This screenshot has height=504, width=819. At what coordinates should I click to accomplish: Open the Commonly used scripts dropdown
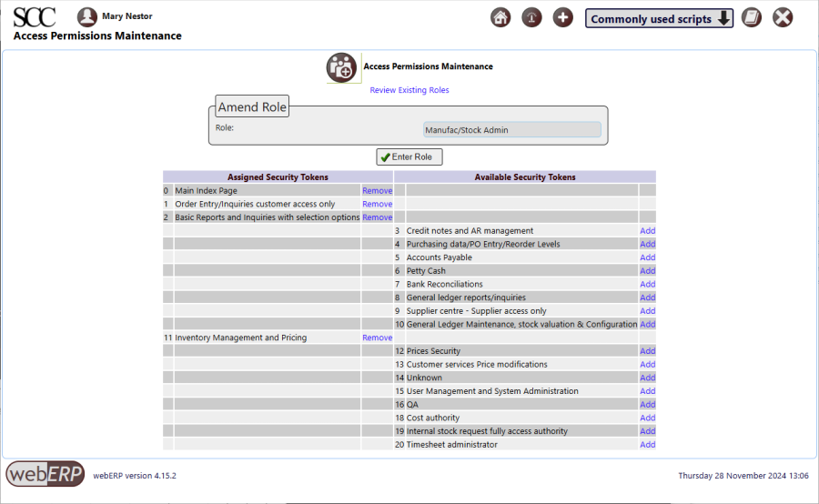pos(659,18)
